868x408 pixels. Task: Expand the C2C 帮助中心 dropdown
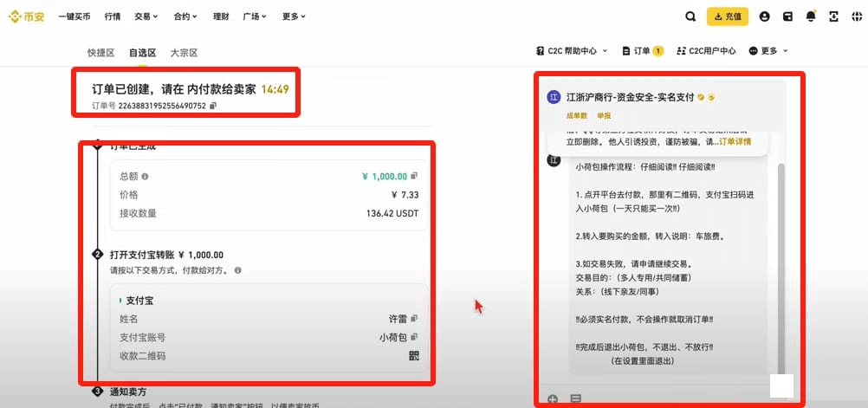(x=573, y=51)
